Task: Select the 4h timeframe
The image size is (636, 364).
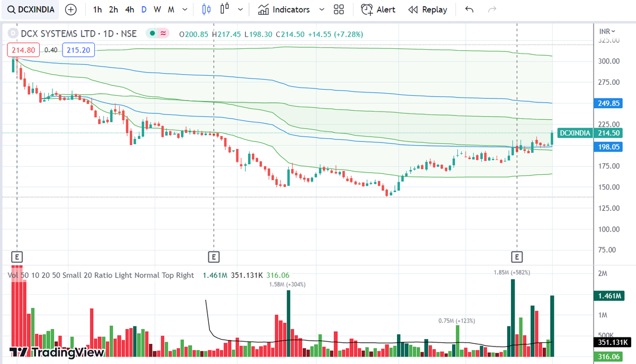Action: 129,10
